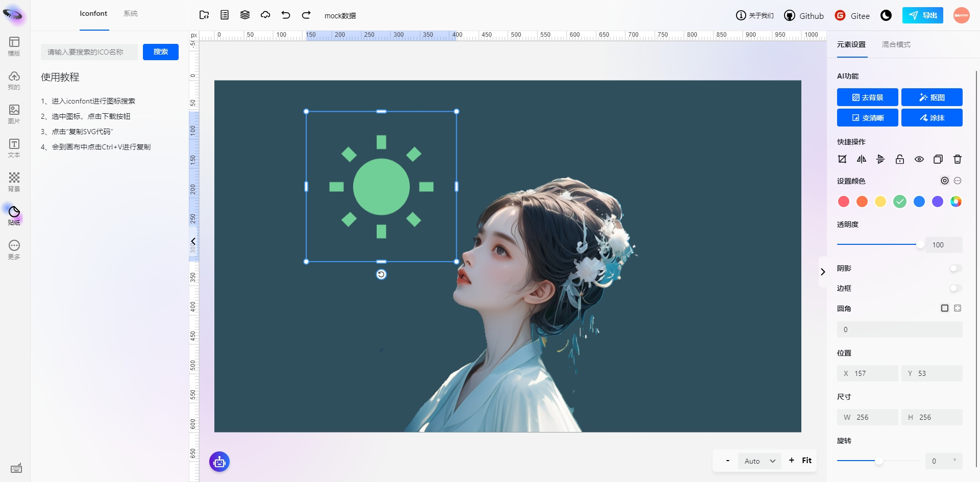Open the stickers (贴纸) sidebar panel
Viewport: 980px width, 482px height.
coord(14,216)
